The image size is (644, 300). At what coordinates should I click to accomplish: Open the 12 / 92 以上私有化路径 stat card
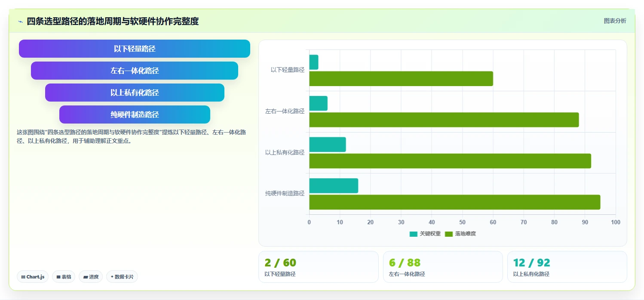tap(567, 267)
